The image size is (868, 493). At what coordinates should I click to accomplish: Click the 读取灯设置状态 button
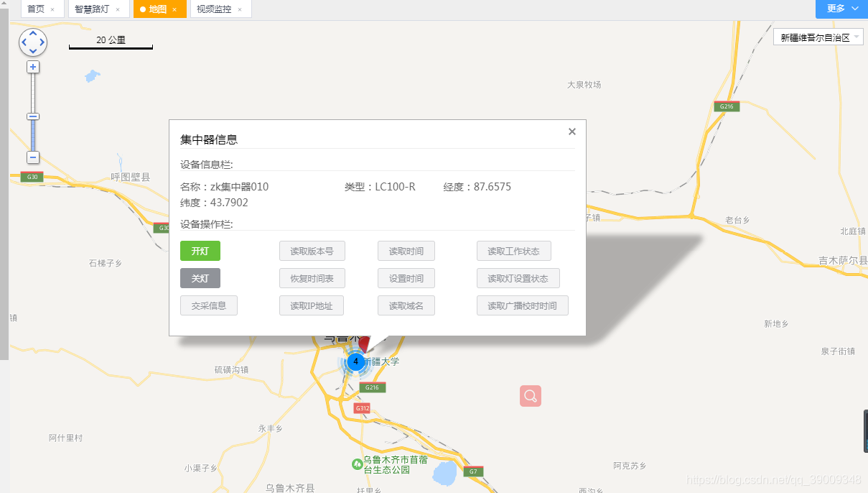(518, 278)
